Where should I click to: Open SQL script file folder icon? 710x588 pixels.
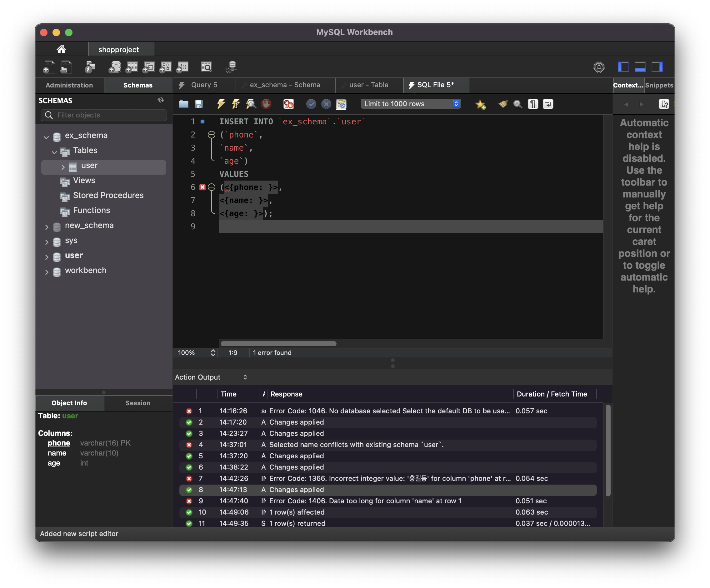click(x=183, y=104)
